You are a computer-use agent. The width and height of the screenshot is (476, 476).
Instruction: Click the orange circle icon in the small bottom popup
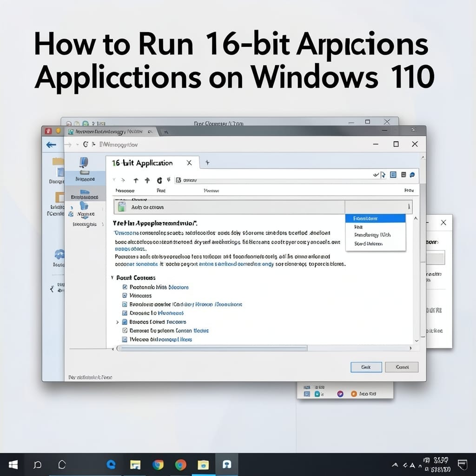[354, 394]
